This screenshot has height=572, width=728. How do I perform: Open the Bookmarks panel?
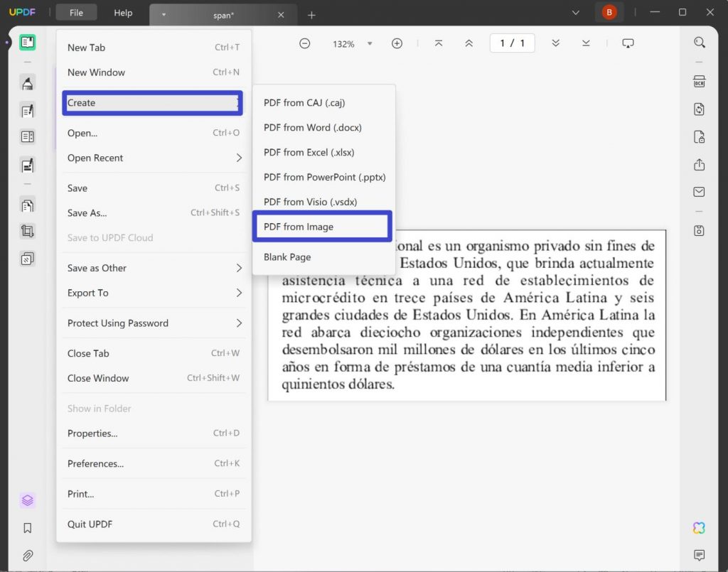click(28, 528)
